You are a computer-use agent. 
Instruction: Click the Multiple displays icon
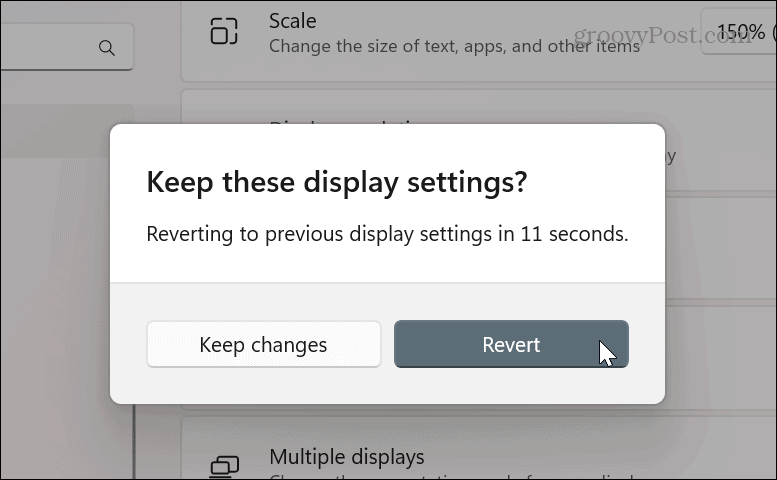click(x=224, y=466)
